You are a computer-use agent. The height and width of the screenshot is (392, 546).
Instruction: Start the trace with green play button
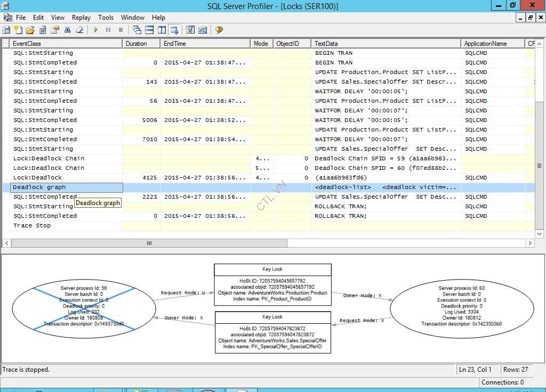pyautogui.click(x=96, y=30)
